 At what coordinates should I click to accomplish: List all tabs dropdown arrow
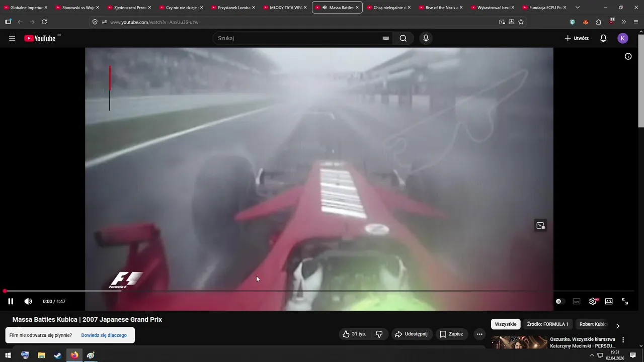point(577,8)
